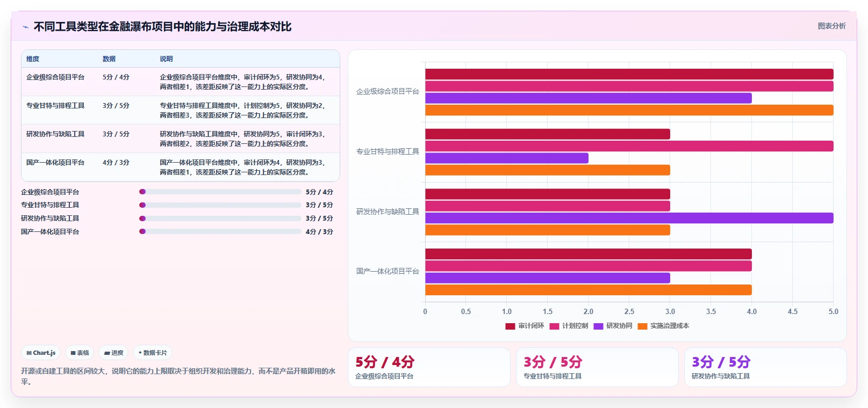The image size is (868, 408).
Task: Click the 数据卡片 tag chip
Action: [x=153, y=353]
